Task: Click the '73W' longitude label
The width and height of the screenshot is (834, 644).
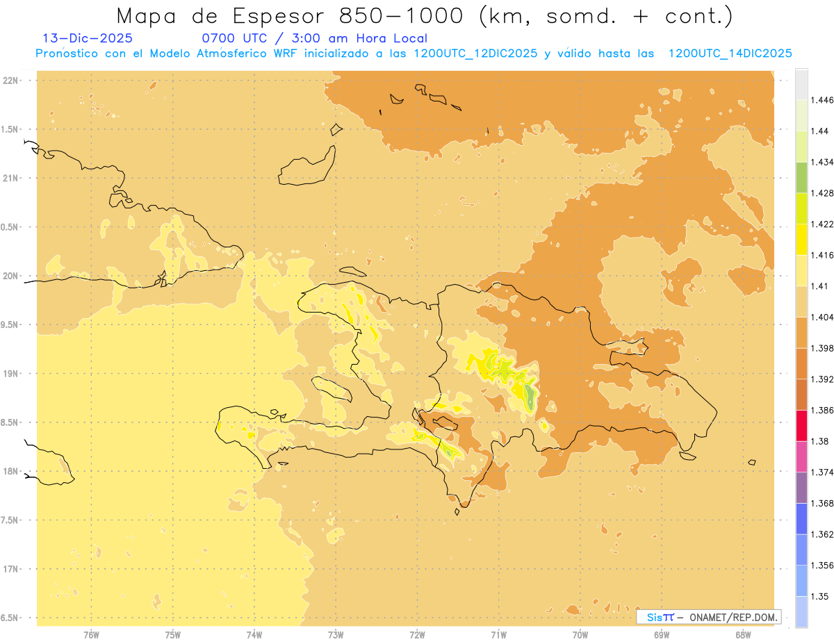Action: [336, 634]
